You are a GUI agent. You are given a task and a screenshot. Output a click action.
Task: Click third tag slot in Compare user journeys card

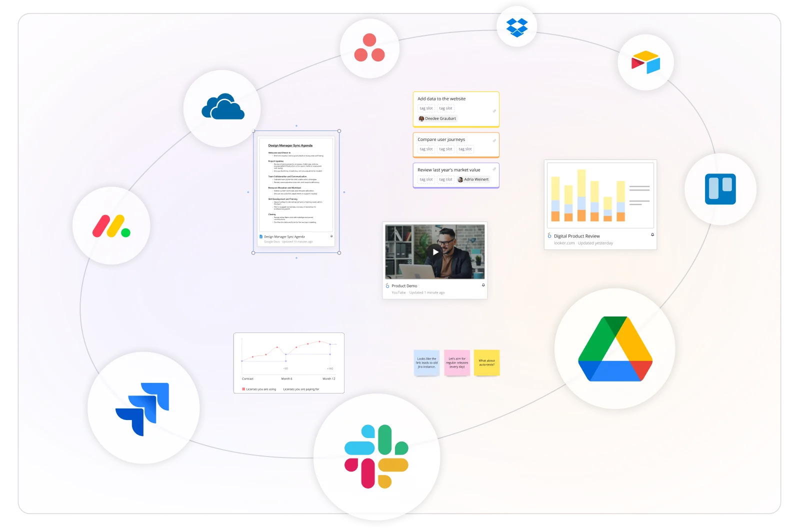tap(465, 149)
